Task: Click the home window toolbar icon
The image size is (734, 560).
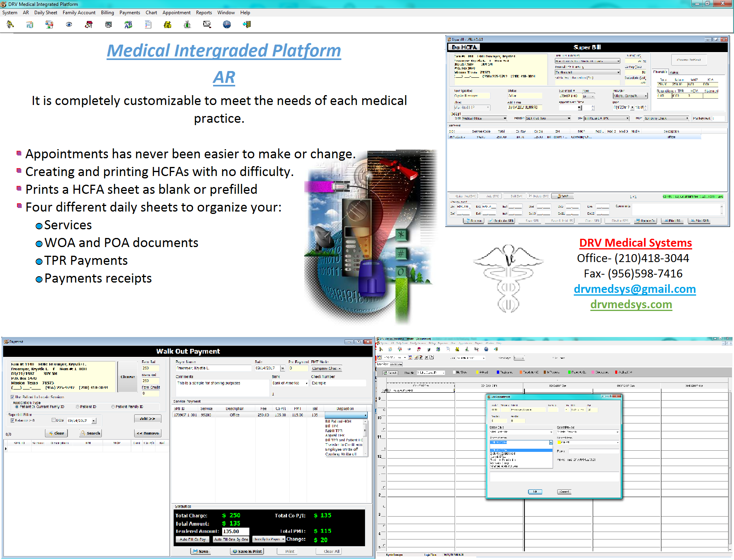Action: [x=30, y=24]
